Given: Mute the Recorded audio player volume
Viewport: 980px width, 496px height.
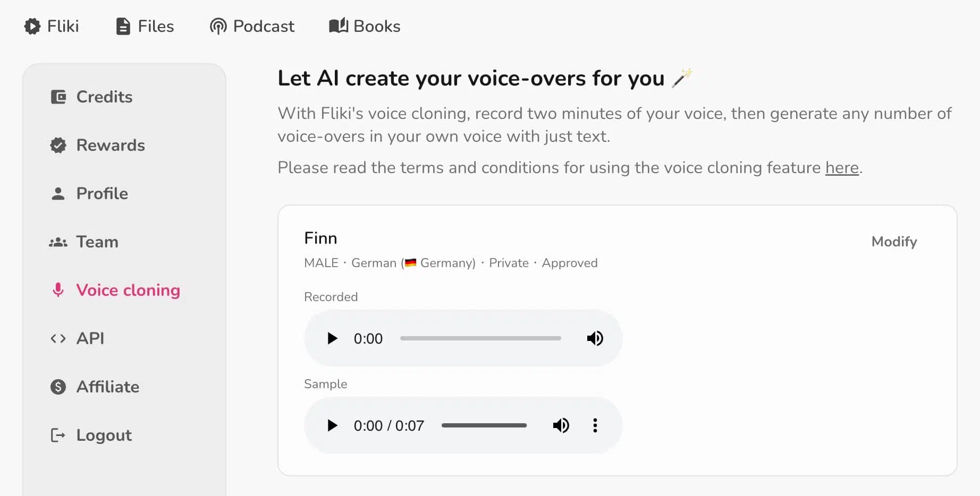Looking at the screenshot, I should (595, 338).
